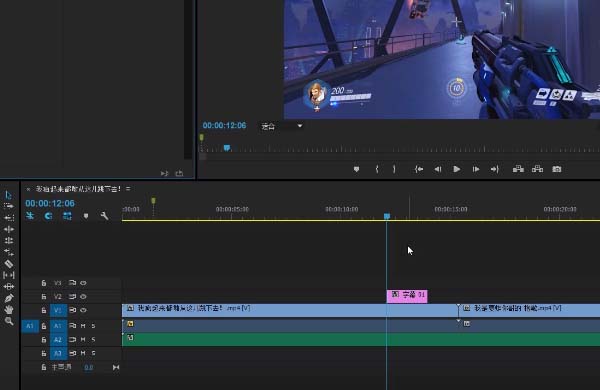The image size is (600, 390).
Task: Click the Go to Out point button
Action: tap(494, 169)
